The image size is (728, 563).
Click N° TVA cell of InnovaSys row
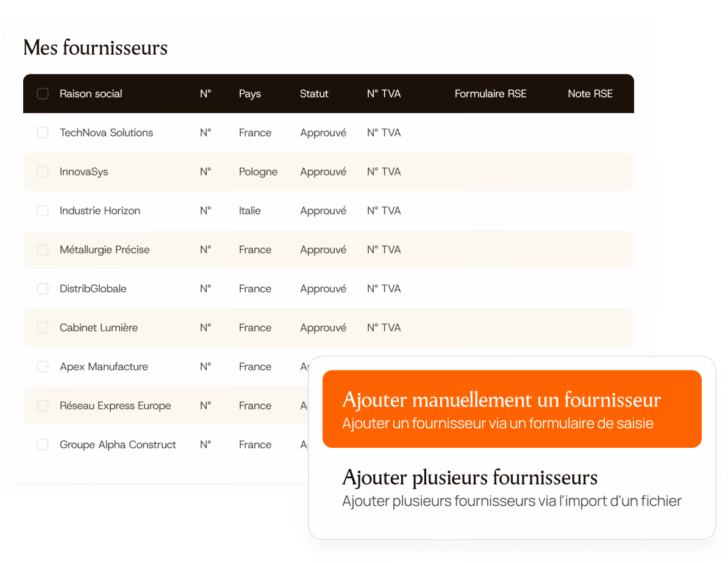(x=384, y=172)
